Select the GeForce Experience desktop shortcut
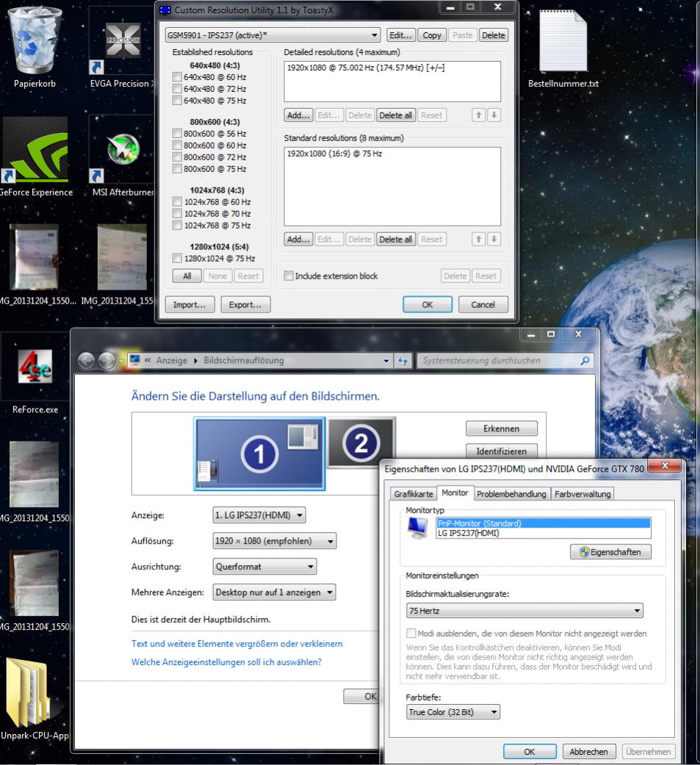Viewport: 700px width, 765px height. tap(35, 157)
